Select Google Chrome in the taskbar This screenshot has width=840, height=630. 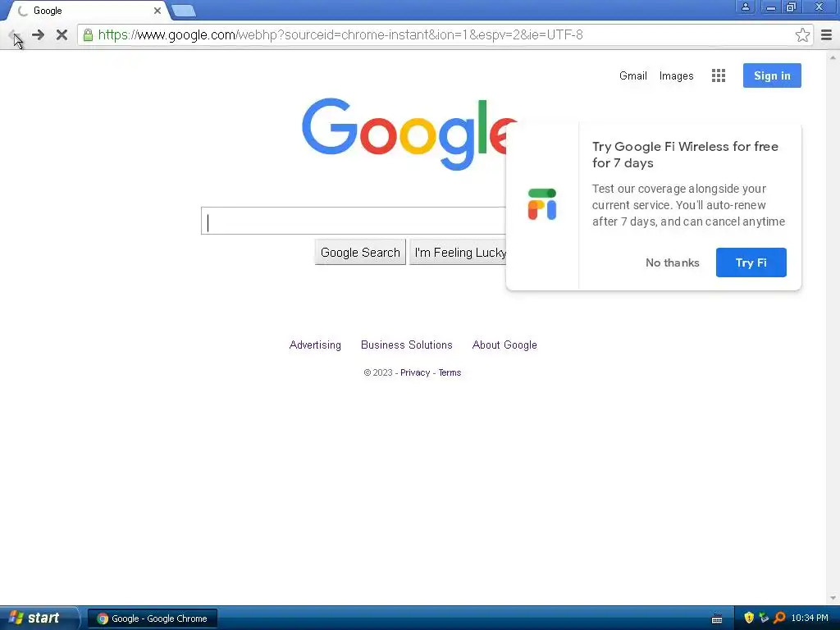(x=152, y=619)
